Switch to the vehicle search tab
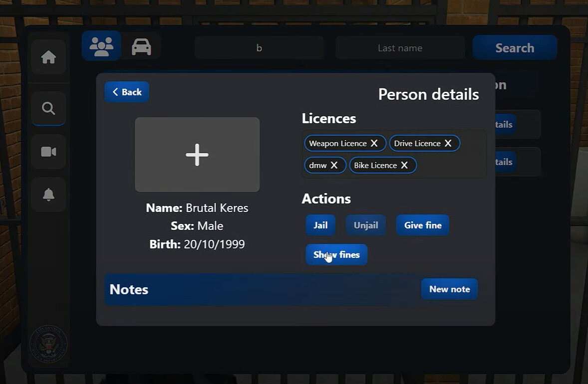This screenshot has height=384, width=588. tap(141, 47)
